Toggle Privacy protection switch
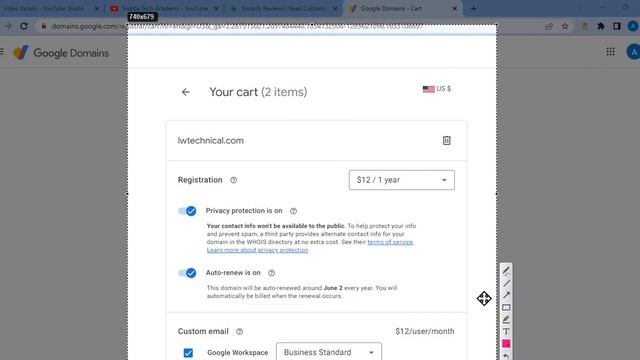The image size is (640, 360). pos(187,211)
